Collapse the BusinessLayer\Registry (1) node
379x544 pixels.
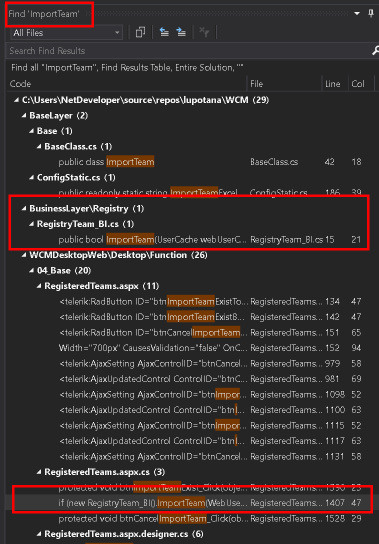click(x=24, y=209)
